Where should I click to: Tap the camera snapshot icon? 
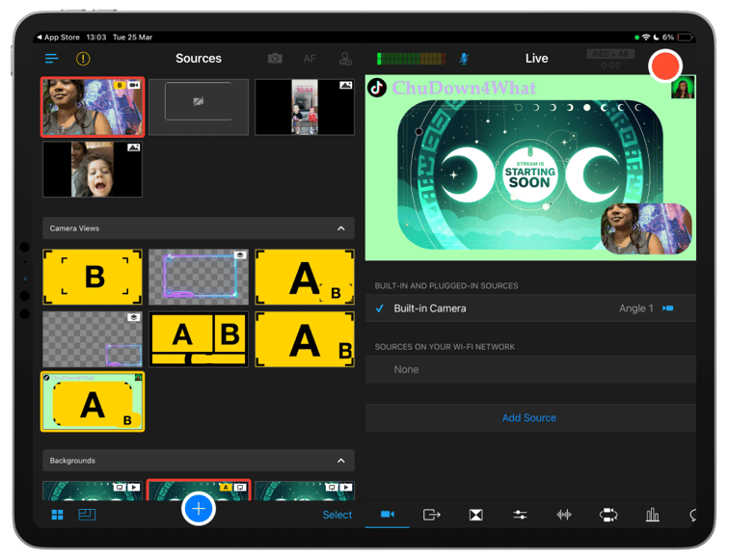(275, 59)
